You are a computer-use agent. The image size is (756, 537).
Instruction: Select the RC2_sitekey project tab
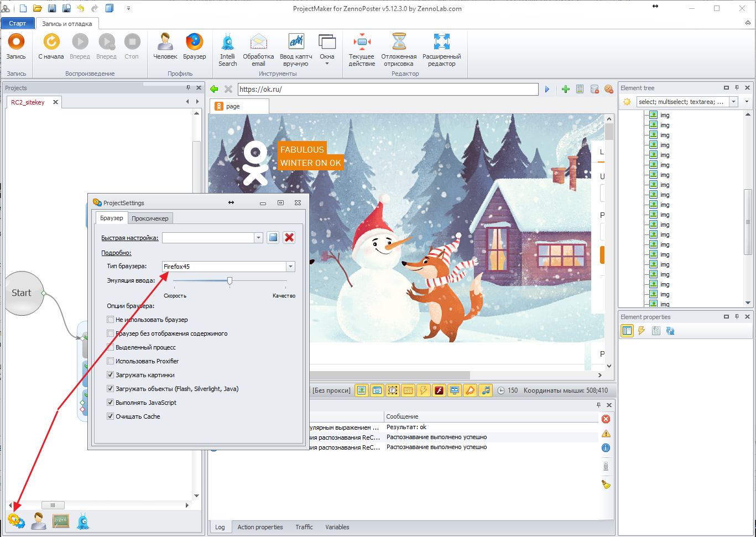click(28, 102)
